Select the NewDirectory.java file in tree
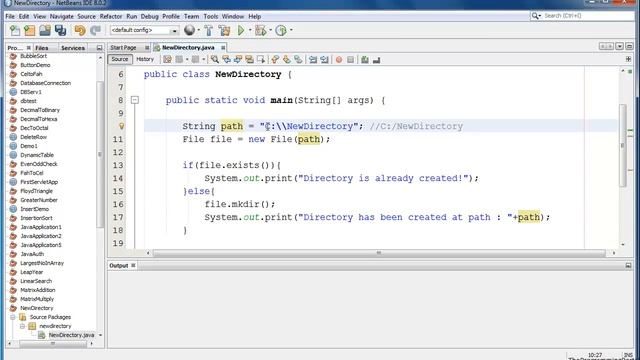This screenshot has height=360, width=640. [x=71, y=335]
